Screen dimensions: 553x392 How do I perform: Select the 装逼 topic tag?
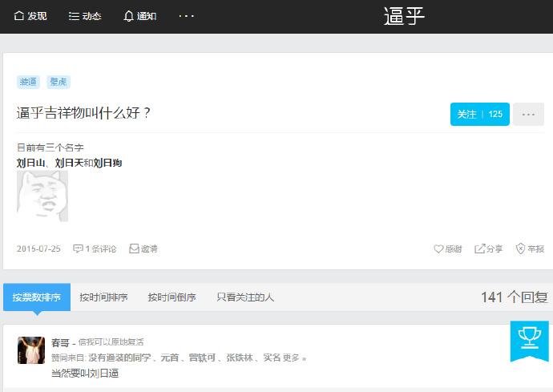[28, 82]
